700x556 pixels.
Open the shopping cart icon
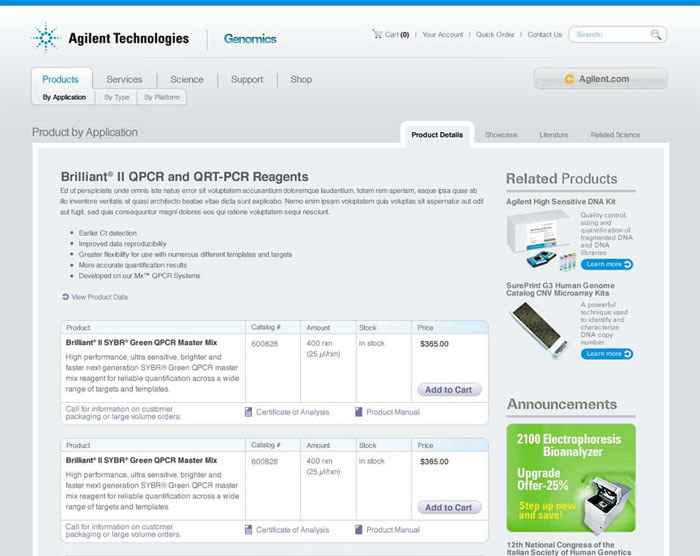(x=377, y=34)
